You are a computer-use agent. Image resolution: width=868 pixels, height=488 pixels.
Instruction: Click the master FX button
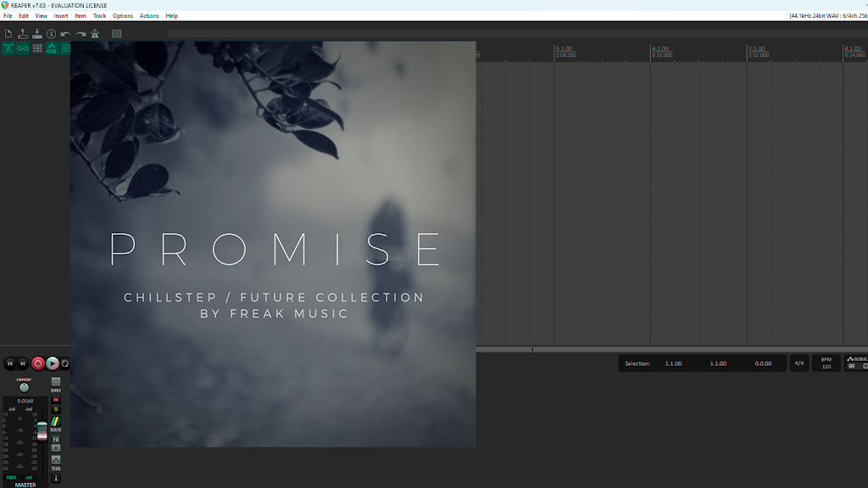pos(55,440)
